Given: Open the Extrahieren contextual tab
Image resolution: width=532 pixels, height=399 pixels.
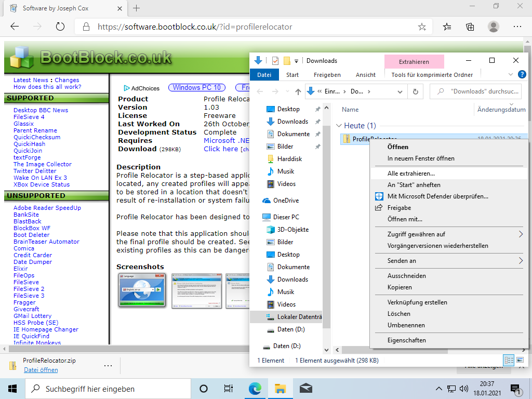Looking at the screenshot, I should click(x=414, y=62).
